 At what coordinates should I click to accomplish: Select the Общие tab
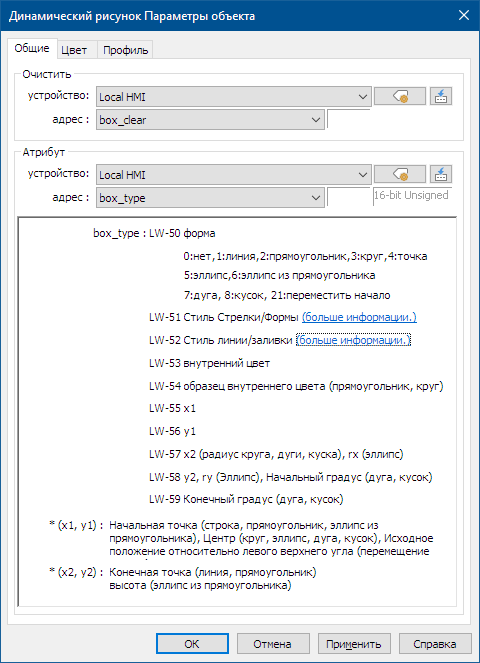coord(32,48)
